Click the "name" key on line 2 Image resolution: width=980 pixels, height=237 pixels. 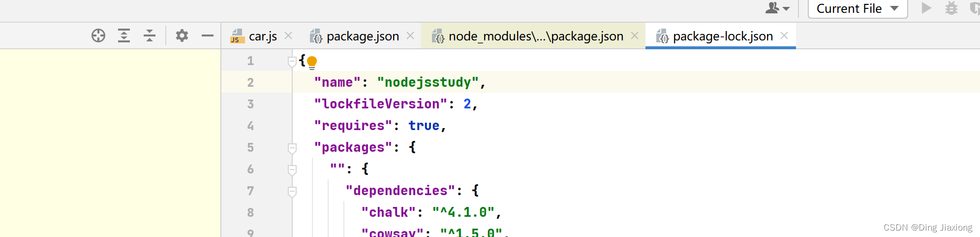[337, 82]
